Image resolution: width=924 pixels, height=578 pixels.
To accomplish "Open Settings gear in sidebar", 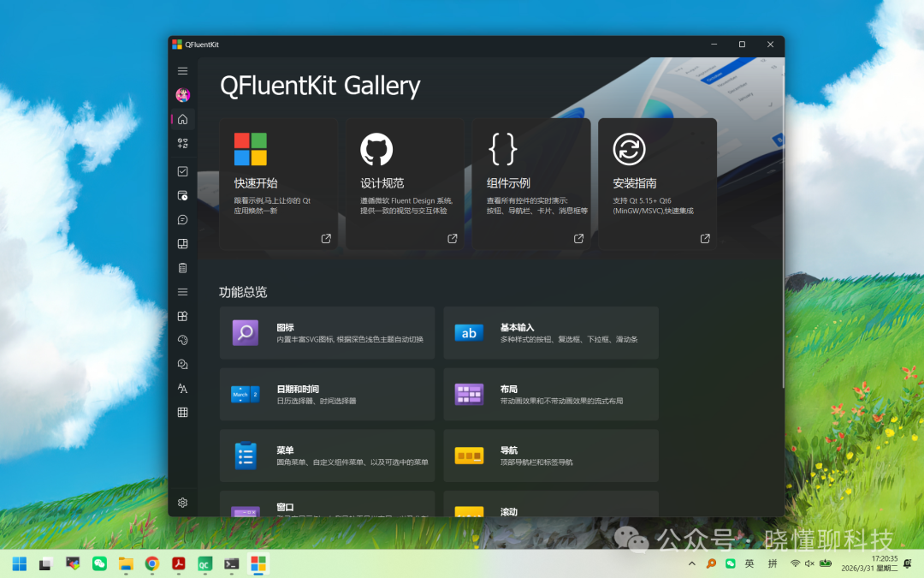I will click(183, 503).
